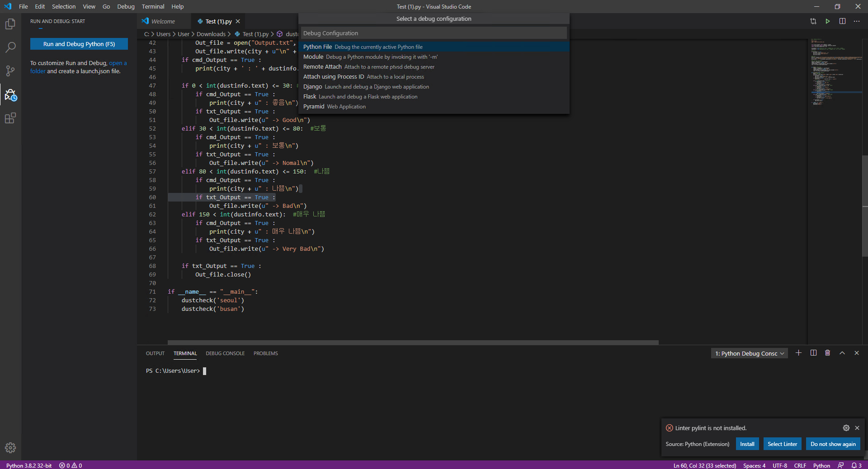868x469 pixels.
Task: Open the File menu
Action: 24,6
